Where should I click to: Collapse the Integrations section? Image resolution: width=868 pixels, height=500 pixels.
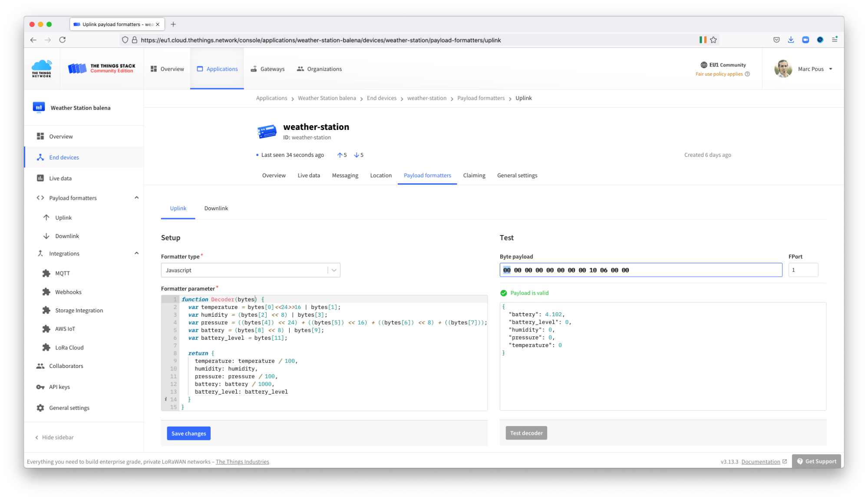pos(137,253)
